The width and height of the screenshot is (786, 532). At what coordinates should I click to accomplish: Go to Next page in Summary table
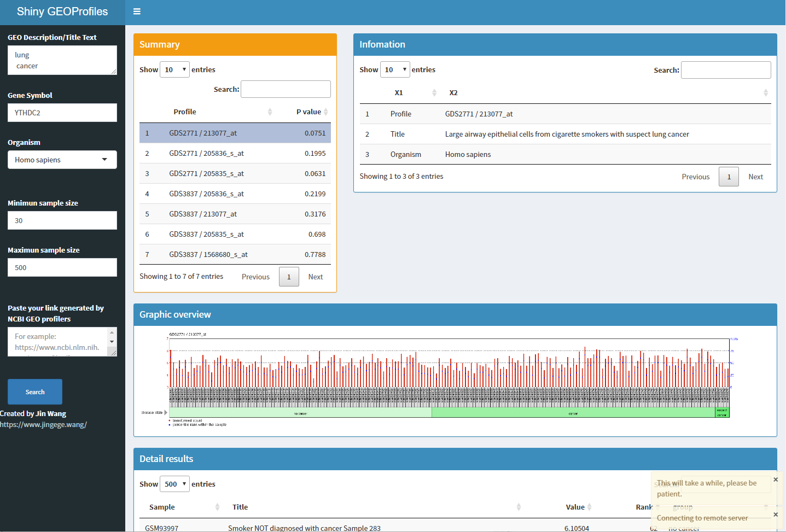[x=315, y=277]
